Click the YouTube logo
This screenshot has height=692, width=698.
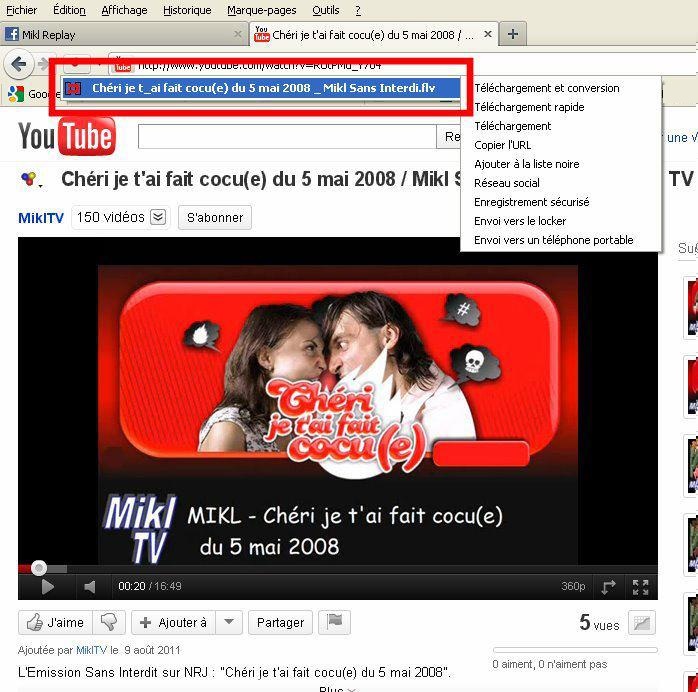[x=67, y=136]
